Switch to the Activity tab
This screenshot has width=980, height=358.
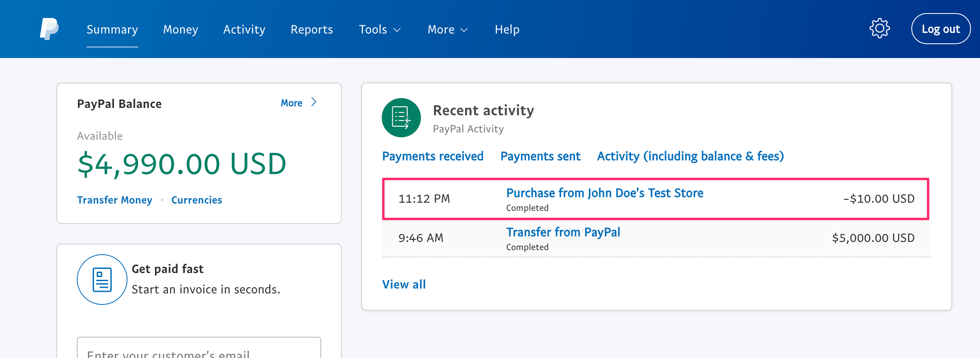point(244,29)
